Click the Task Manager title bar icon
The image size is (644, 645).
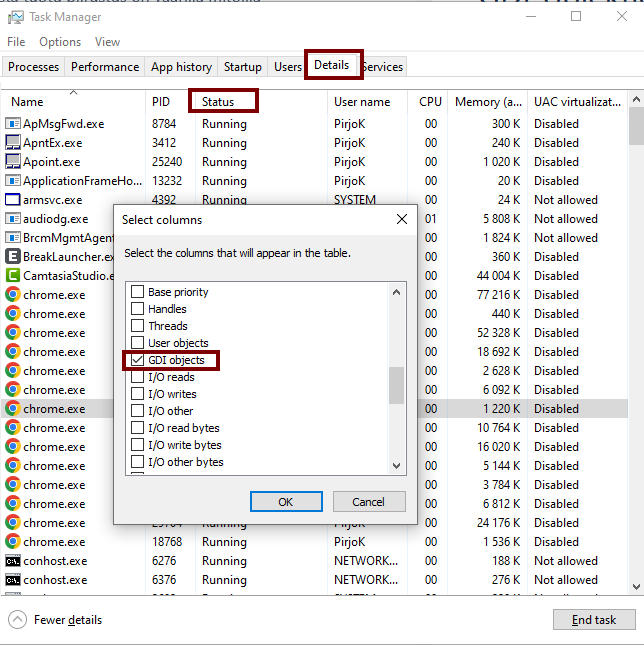point(16,17)
